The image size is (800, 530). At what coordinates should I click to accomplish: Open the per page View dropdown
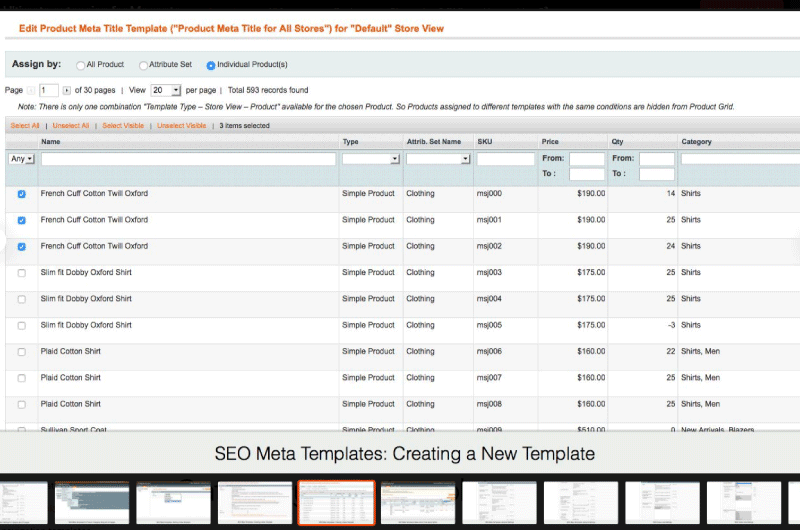click(x=166, y=90)
